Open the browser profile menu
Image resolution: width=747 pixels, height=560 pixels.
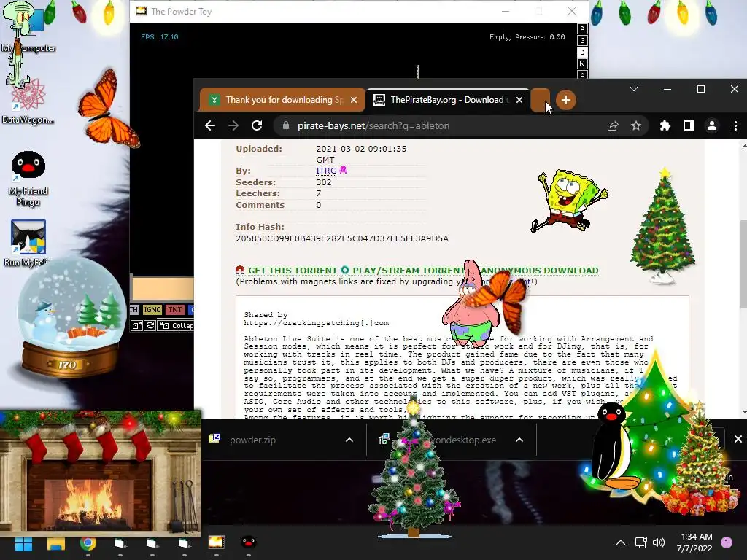[712, 125]
